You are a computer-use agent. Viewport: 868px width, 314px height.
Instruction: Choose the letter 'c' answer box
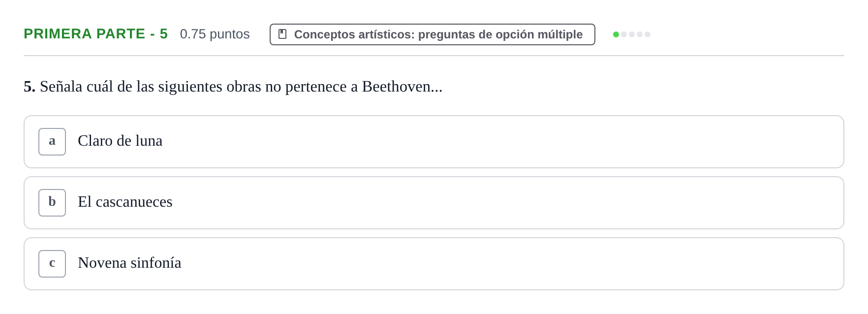tap(52, 264)
